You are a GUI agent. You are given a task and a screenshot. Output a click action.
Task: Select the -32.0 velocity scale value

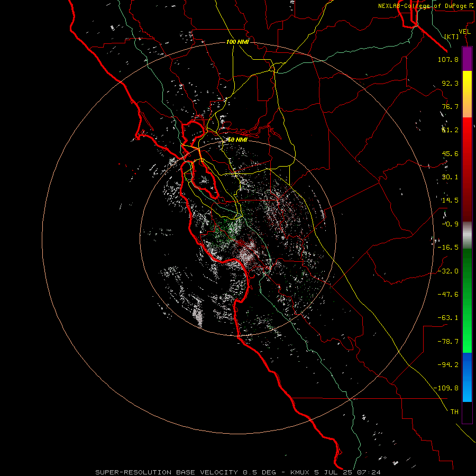point(448,271)
